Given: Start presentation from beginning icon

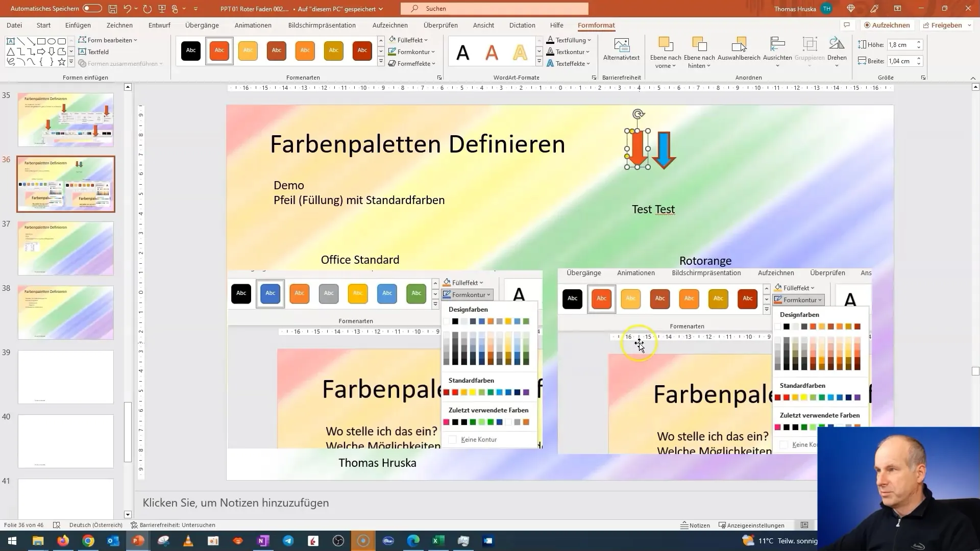Looking at the screenshot, I should pyautogui.click(x=162, y=9).
